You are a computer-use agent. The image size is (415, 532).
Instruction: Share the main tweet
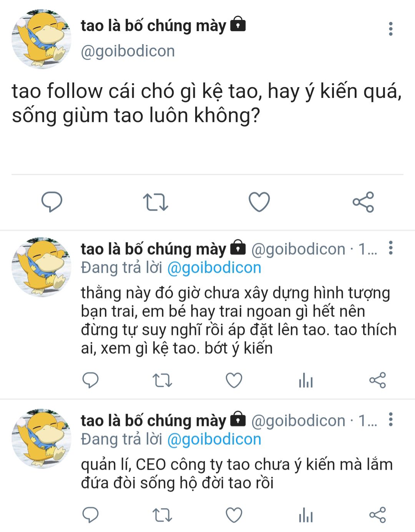pyautogui.click(x=363, y=202)
